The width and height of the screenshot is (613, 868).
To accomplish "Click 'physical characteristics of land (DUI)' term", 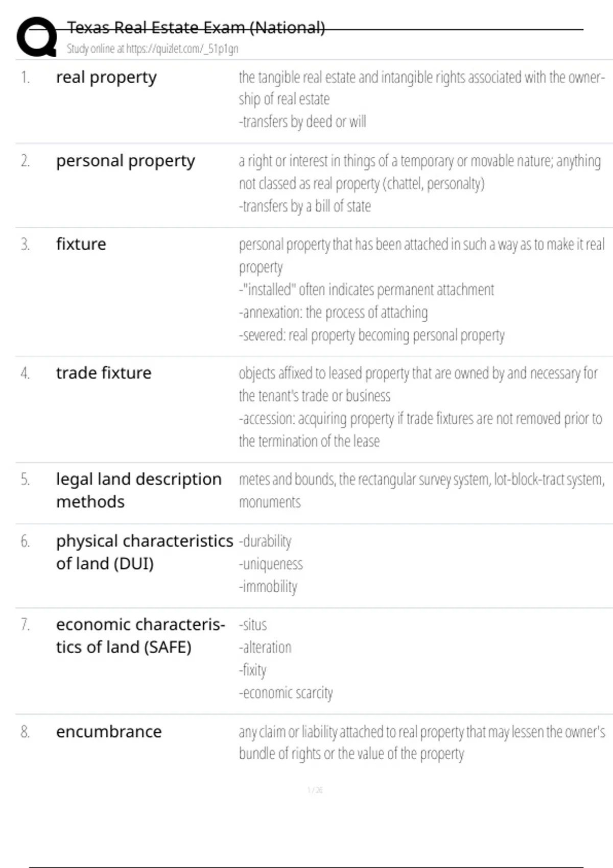I will 144,552.
